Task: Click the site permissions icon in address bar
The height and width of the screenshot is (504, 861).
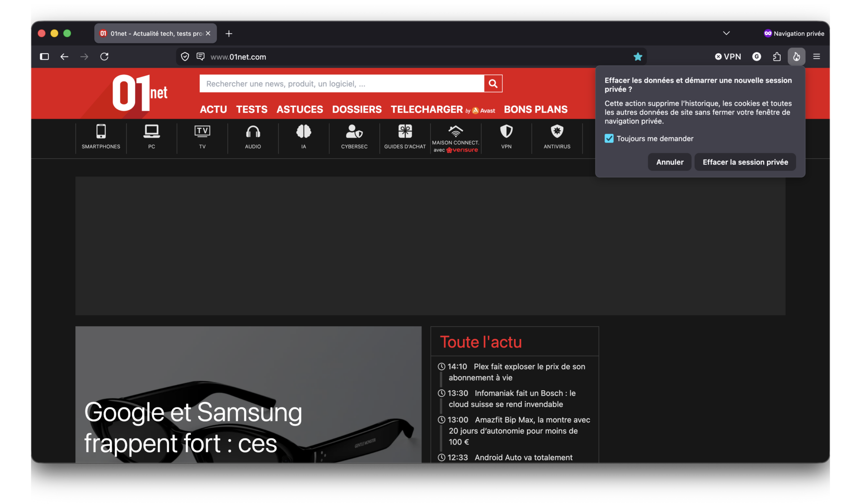Action: pos(200,56)
